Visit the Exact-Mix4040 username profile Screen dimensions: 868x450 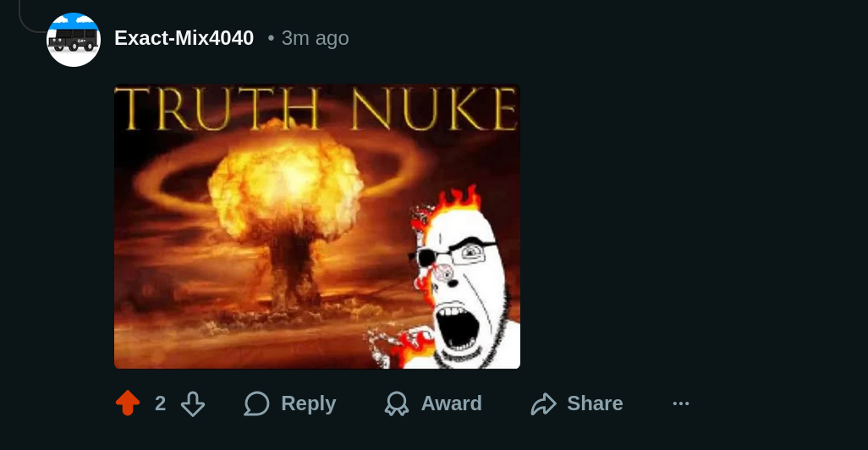[x=184, y=38]
